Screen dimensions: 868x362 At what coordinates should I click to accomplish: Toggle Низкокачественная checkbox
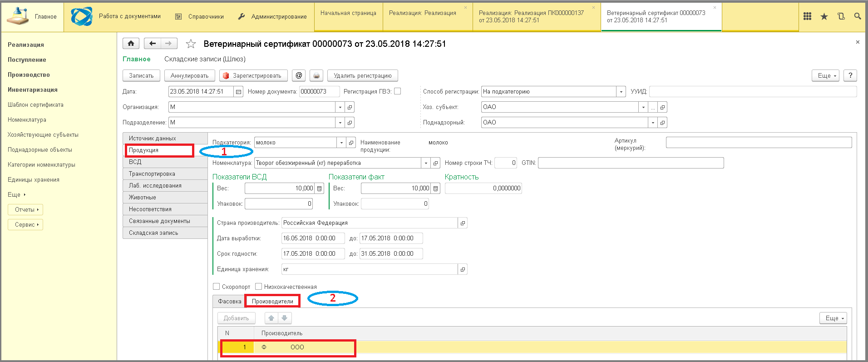[x=259, y=287]
